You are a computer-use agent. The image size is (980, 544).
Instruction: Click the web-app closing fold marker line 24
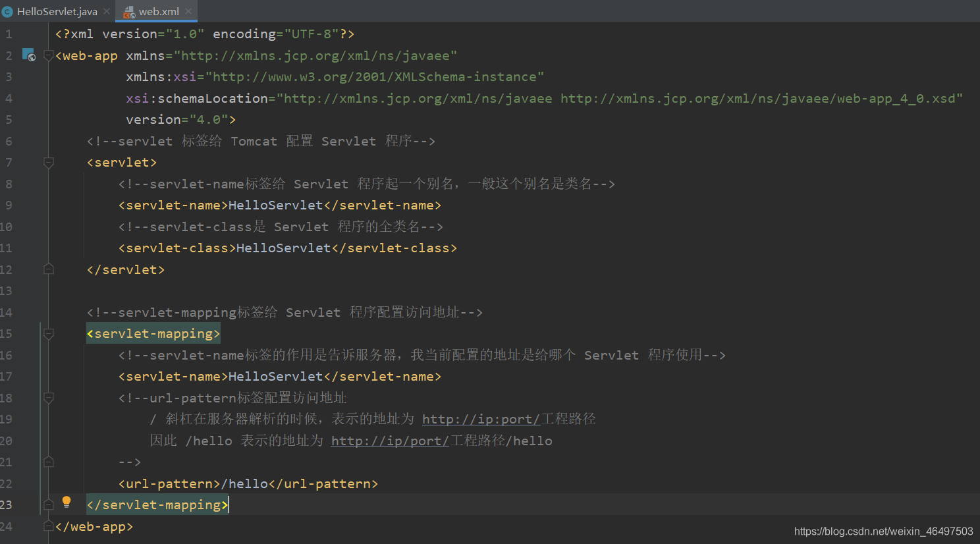point(48,526)
